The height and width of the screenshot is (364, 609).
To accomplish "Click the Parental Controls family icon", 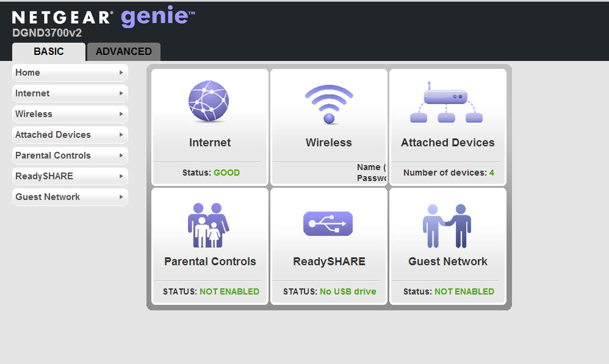I will pyautogui.click(x=209, y=225).
